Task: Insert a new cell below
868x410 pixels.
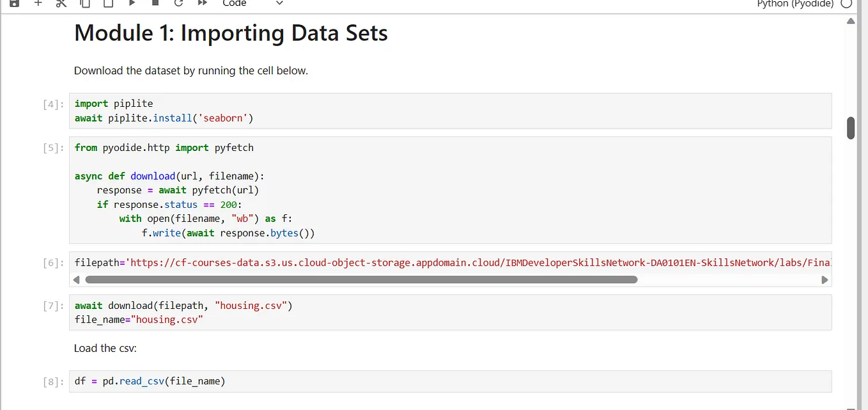Action: (x=37, y=4)
